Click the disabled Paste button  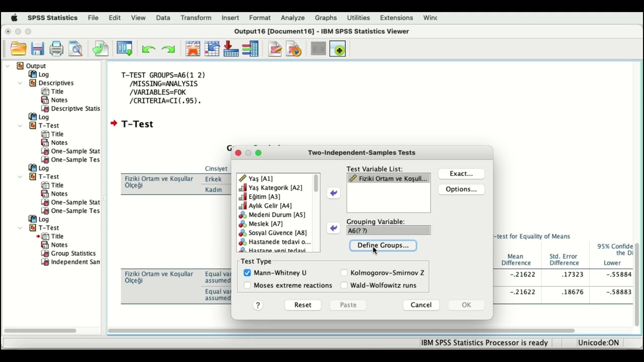[348, 305]
